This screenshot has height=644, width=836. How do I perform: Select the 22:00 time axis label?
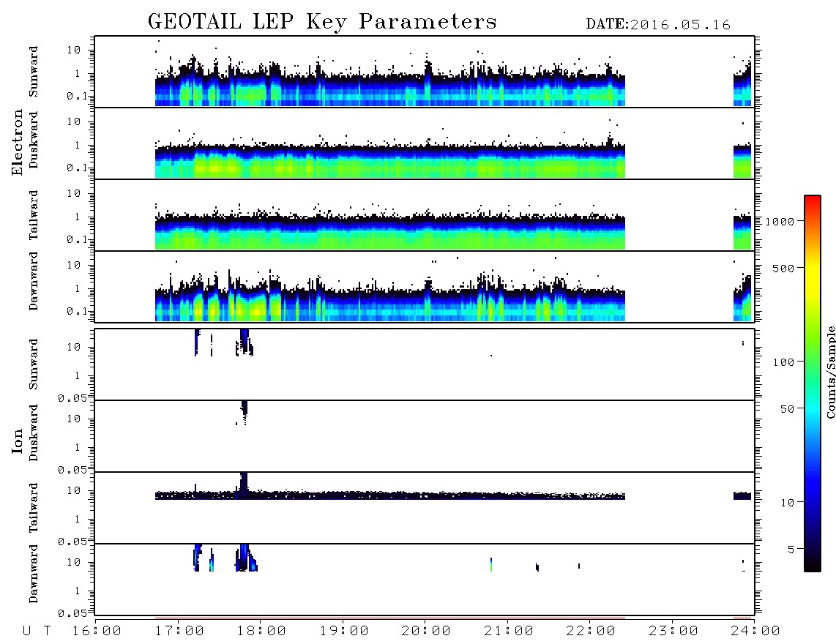coord(591,631)
